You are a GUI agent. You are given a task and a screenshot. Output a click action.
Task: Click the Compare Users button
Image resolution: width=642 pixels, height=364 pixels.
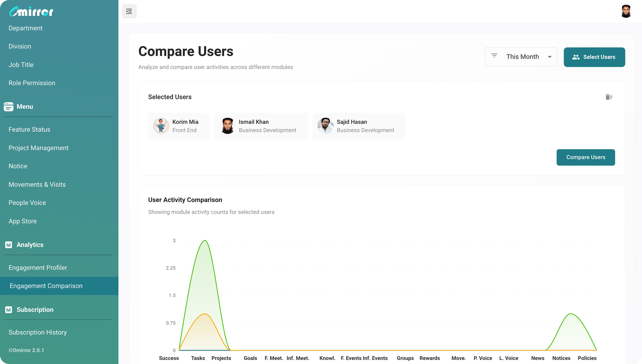point(585,157)
